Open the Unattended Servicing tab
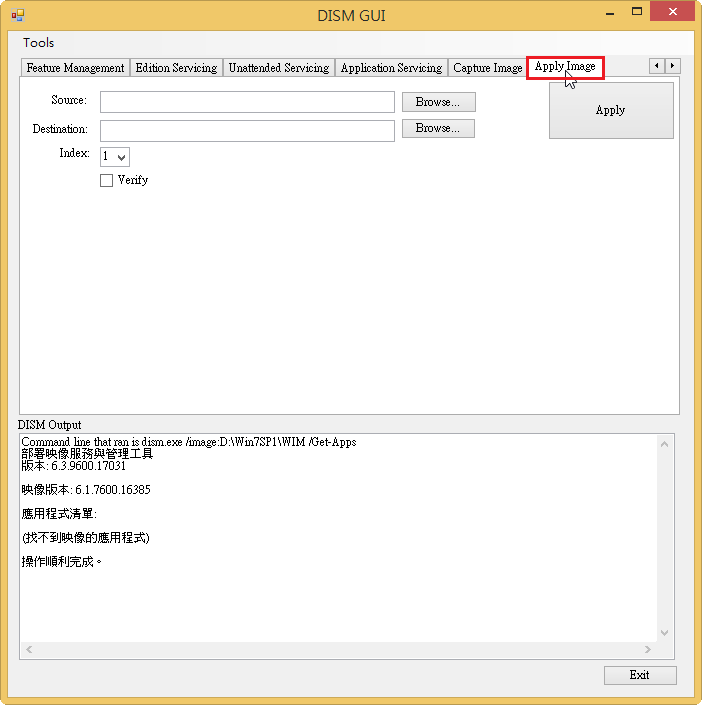The width and height of the screenshot is (702, 705). pos(278,68)
